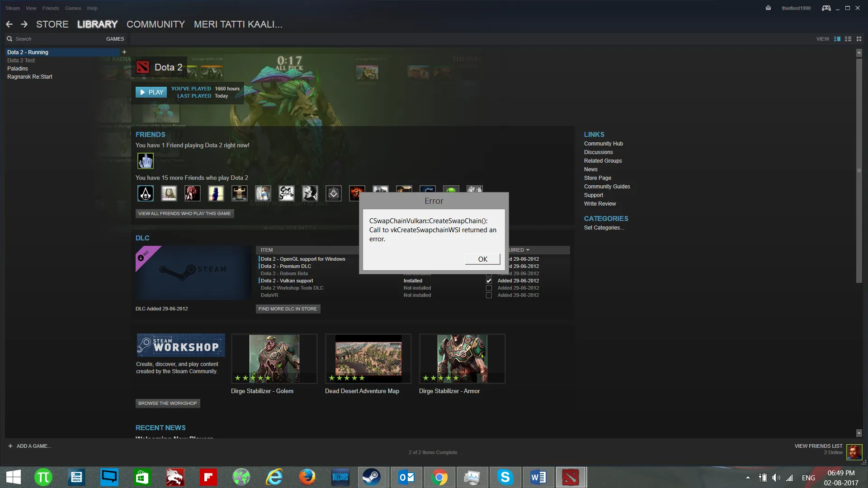Viewport: 868px width, 488px height.
Task: Open the Games menu
Action: click(x=73, y=8)
